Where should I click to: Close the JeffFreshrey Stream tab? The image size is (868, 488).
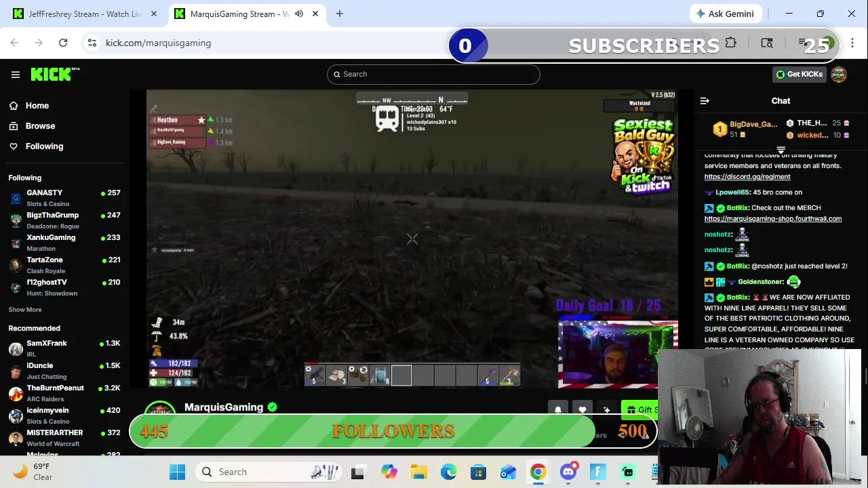tap(154, 14)
